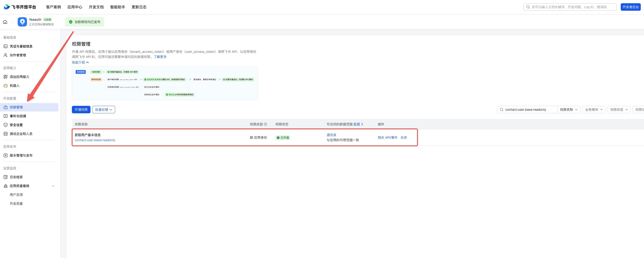The image size is (644, 258).
Task: Collapse the intro via 收起介绍
Action: tap(80, 62)
